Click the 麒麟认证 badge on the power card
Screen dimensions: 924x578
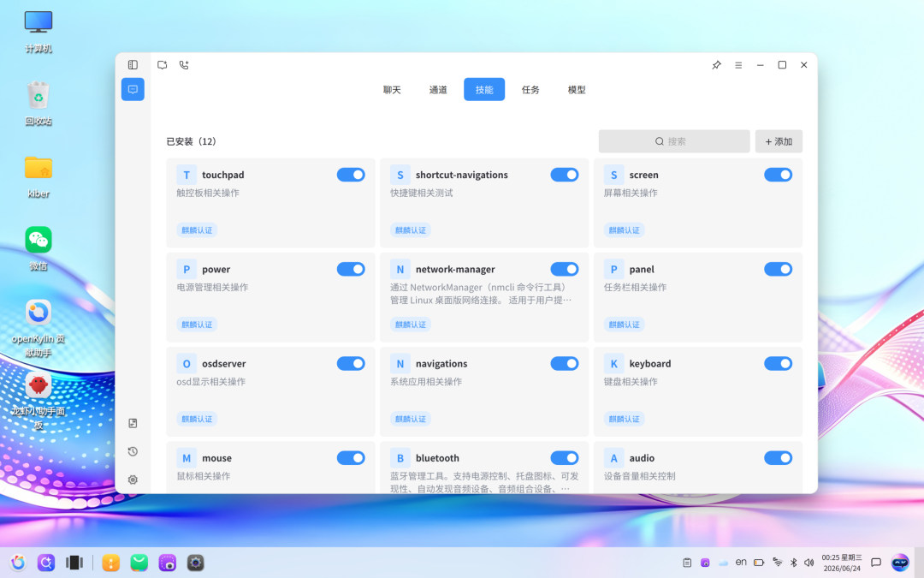(x=197, y=325)
